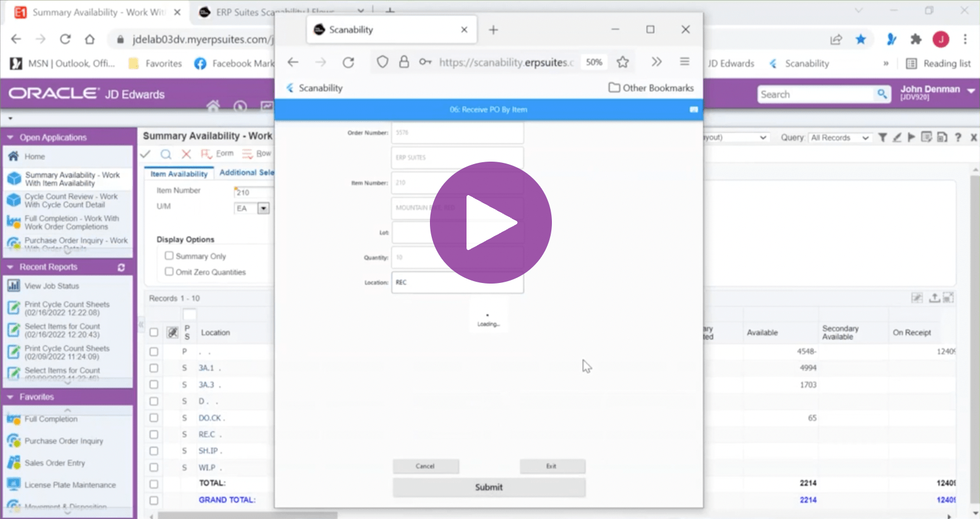Open the Form menu in the toolbar
The height and width of the screenshot is (519, 980).
point(218,154)
